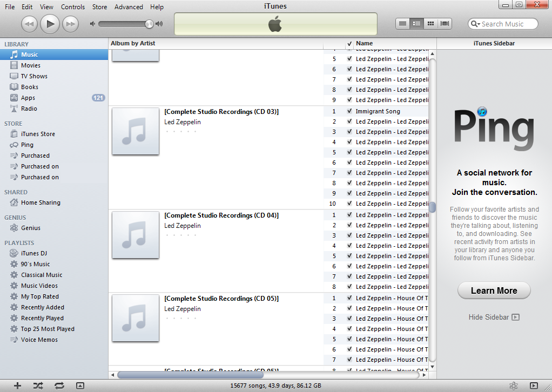Open 90's Music smart playlist gear

[x=14, y=264]
